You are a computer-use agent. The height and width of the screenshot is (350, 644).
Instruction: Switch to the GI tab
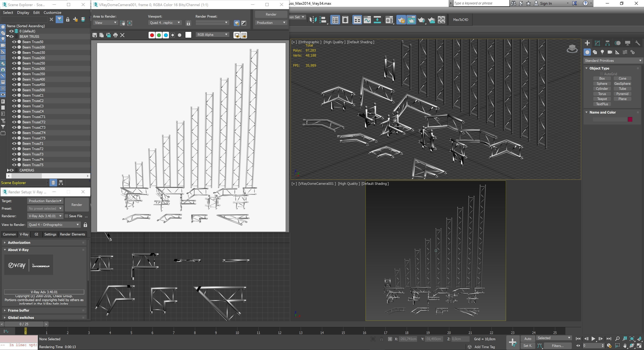36,234
